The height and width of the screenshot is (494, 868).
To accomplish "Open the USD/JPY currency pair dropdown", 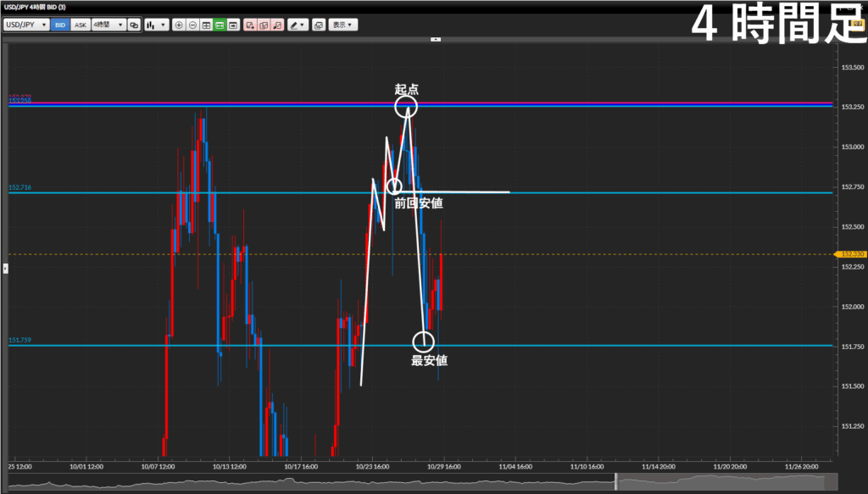I will (x=26, y=25).
